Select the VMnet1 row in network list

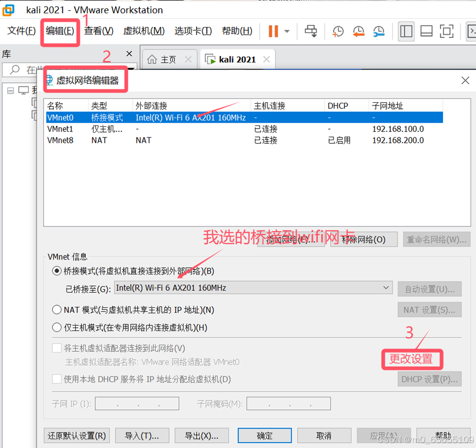(x=244, y=129)
